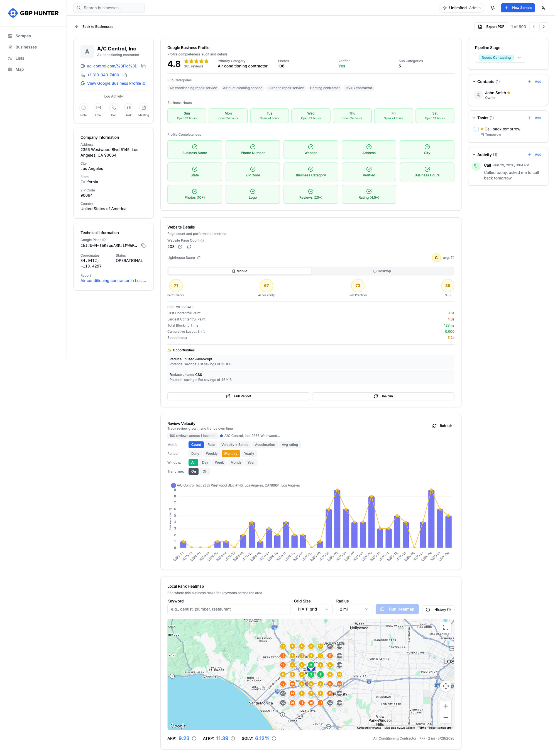Set period to Daily
The width and height of the screenshot is (555, 756).
[195, 453]
